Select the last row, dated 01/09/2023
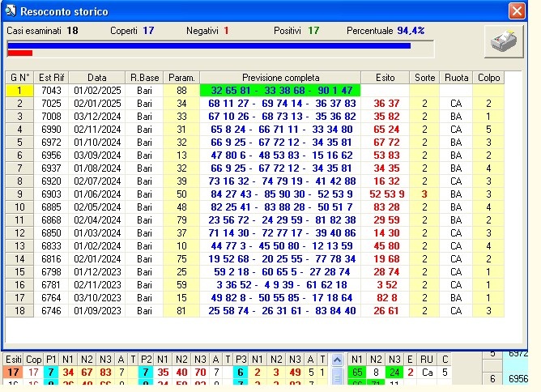This screenshot has height=392, width=541. pos(96,311)
